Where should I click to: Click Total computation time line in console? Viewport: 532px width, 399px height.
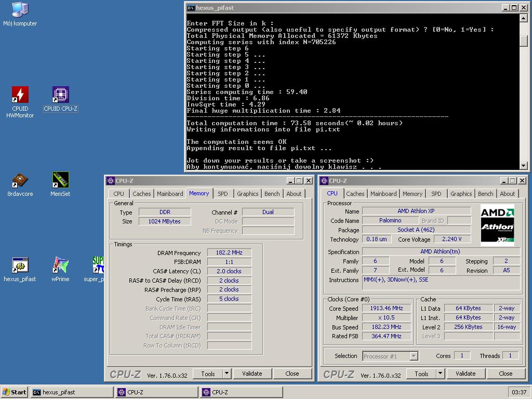(x=295, y=123)
